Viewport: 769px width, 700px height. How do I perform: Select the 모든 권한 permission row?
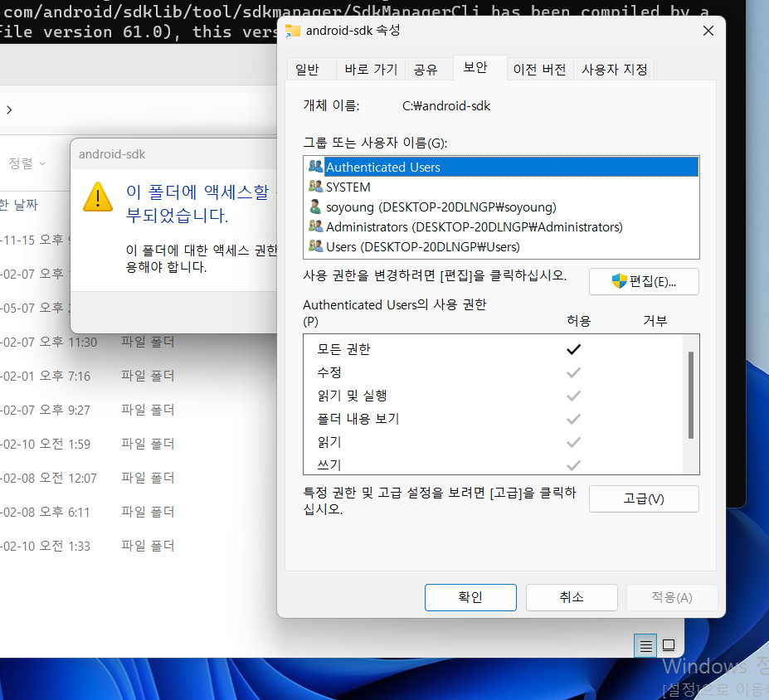(x=493, y=349)
